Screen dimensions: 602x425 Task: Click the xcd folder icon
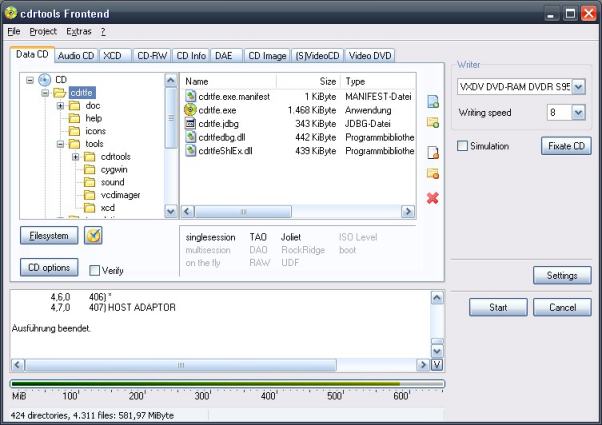pos(89,208)
